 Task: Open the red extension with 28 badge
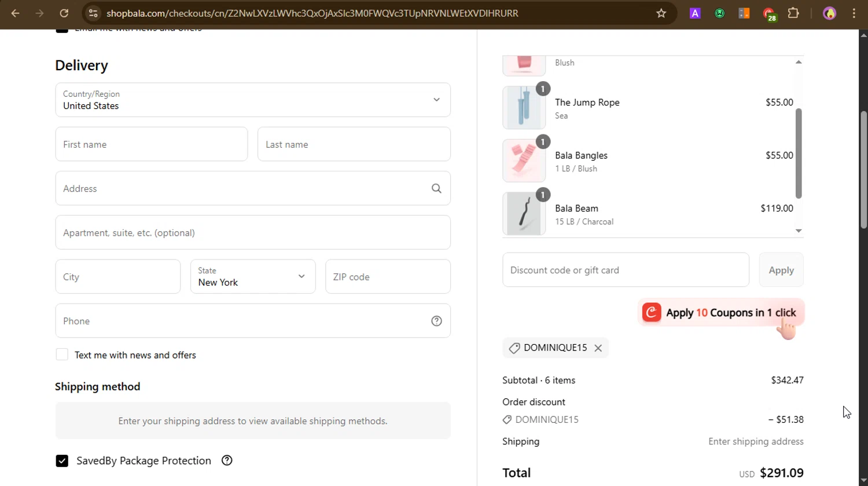769,14
